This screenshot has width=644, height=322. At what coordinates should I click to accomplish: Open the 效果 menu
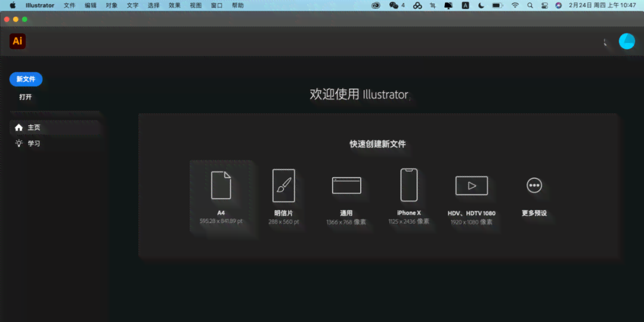click(175, 5)
